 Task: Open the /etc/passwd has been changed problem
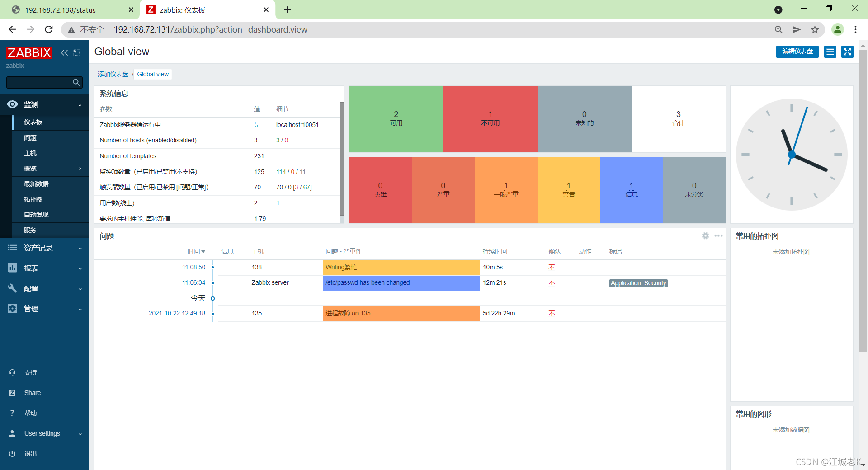(368, 282)
